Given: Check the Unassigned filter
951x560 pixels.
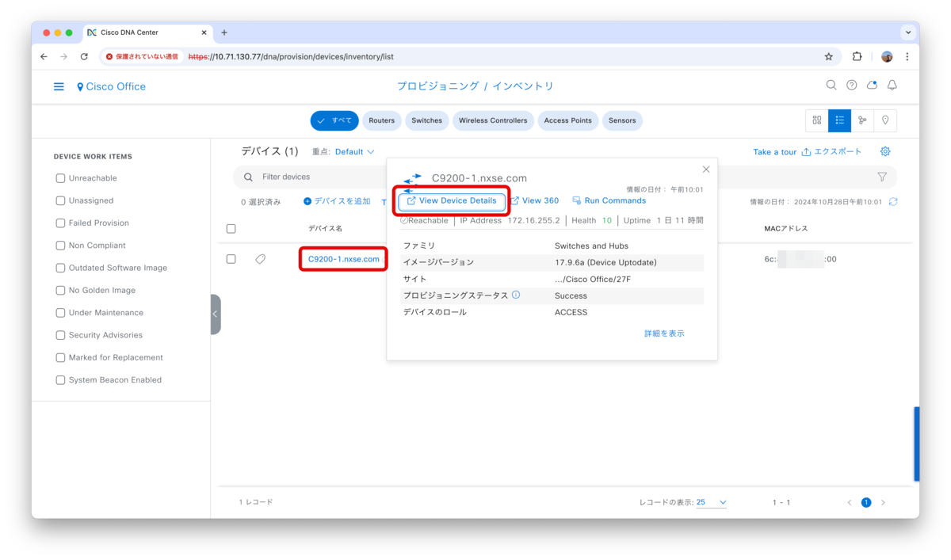Looking at the screenshot, I should (60, 200).
